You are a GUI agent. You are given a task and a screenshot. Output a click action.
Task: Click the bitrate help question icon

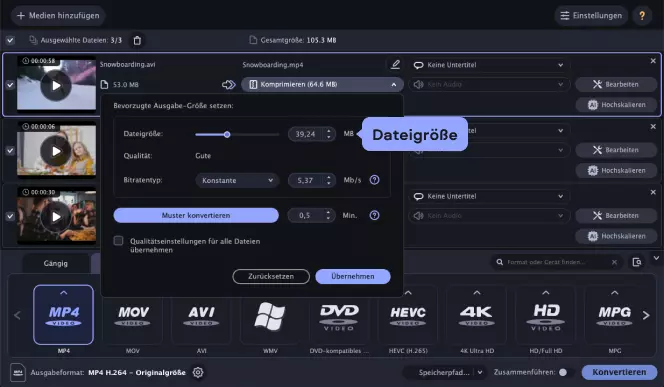374,180
